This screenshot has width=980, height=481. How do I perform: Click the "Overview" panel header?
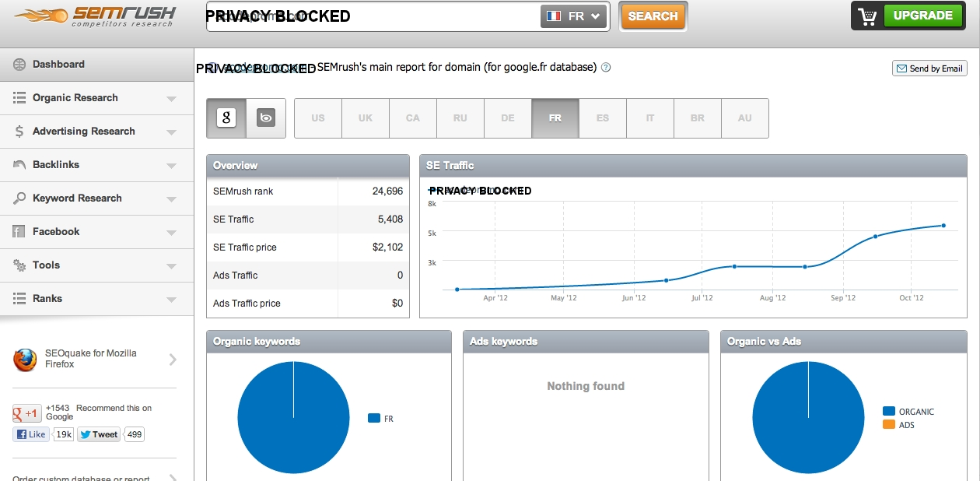coord(308,166)
